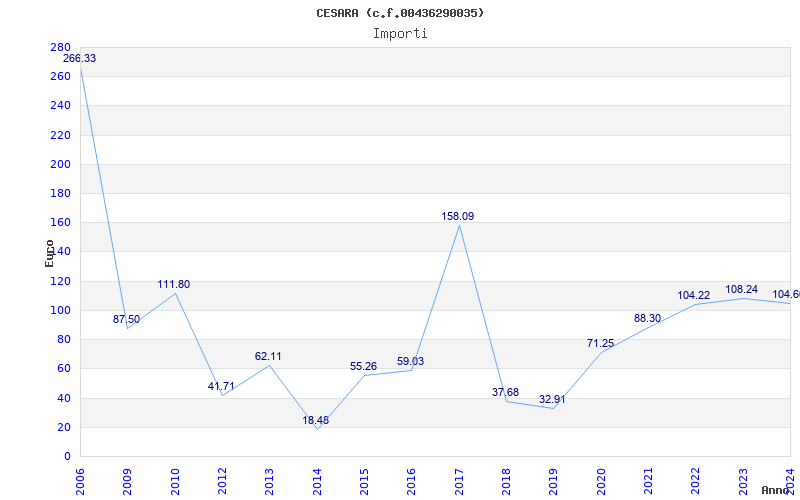Click year 2022 on the x-axis
The height and width of the screenshot is (500, 800).
coord(696,482)
